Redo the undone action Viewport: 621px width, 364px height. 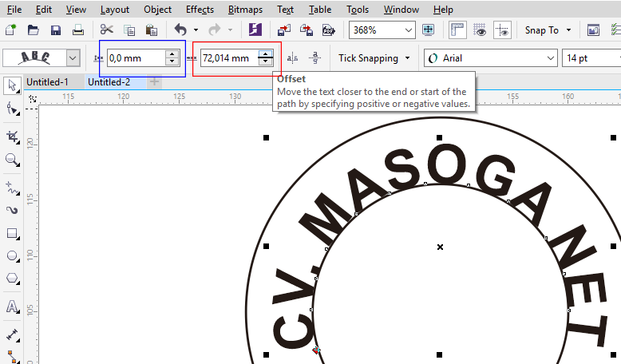tap(214, 30)
